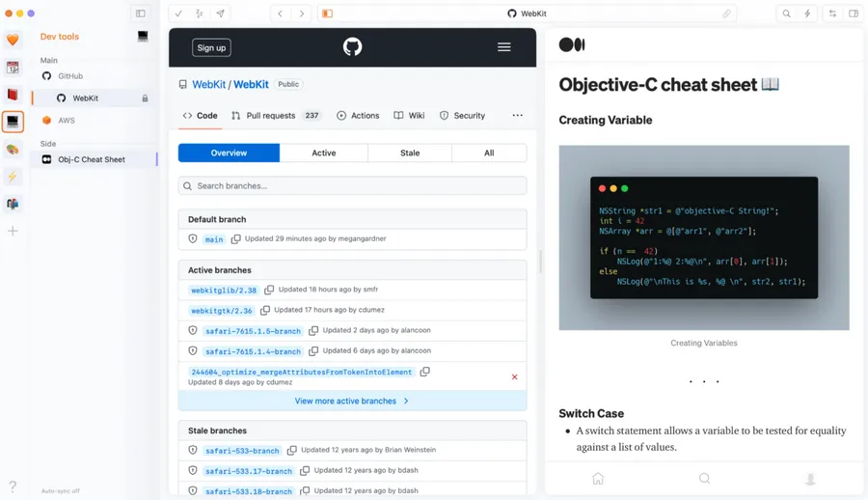Click the paper plane send icon
868x500 pixels.
tap(220, 14)
